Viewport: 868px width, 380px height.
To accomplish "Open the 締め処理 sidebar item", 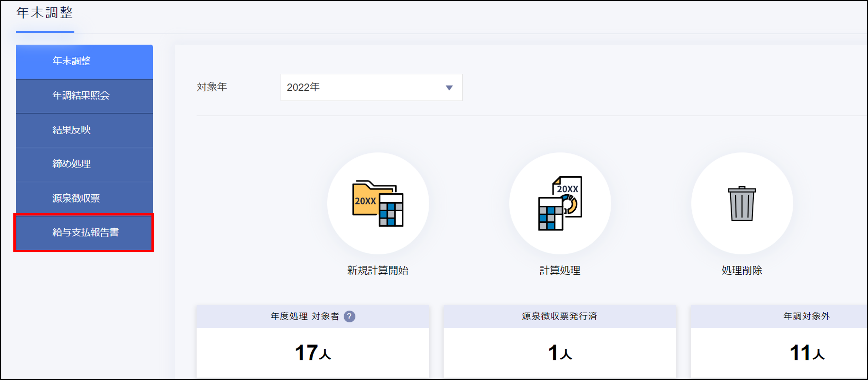I will (84, 164).
